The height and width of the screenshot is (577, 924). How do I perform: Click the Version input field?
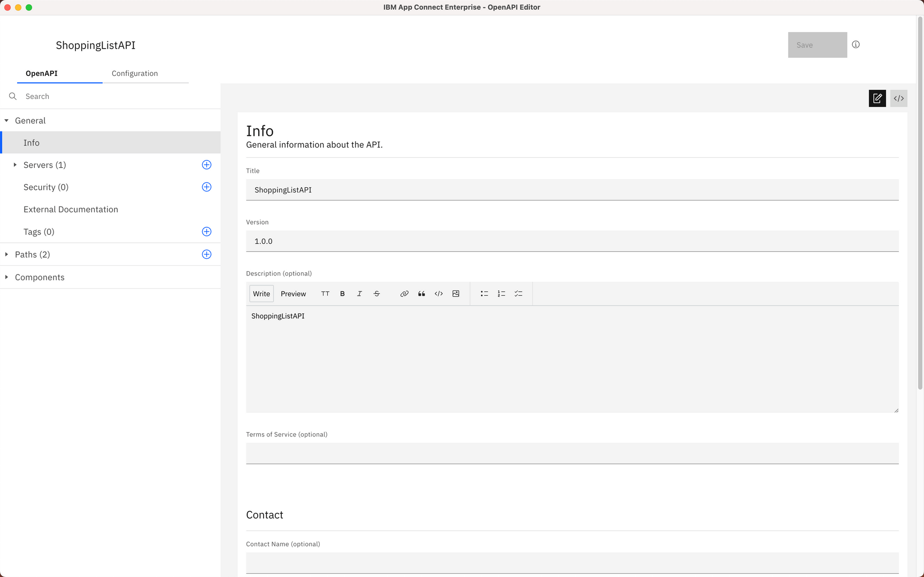(x=572, y=241)
